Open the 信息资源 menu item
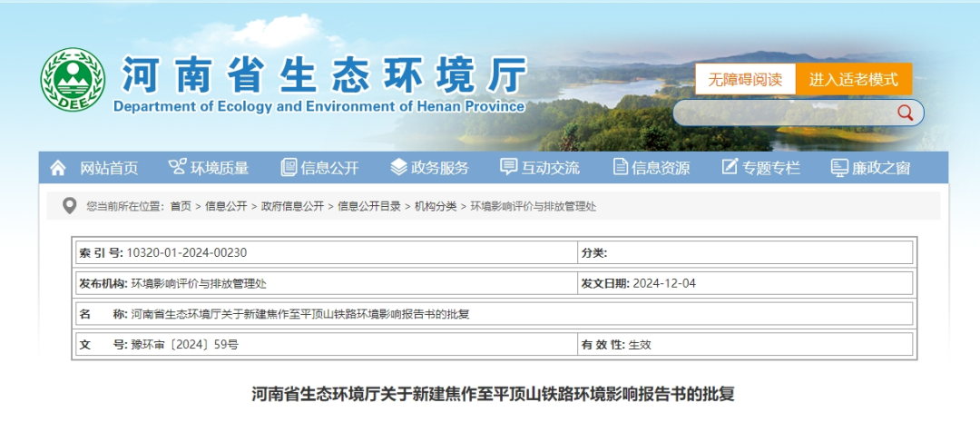The width and height of the screenshot is (980, 442). click(661, 168)
